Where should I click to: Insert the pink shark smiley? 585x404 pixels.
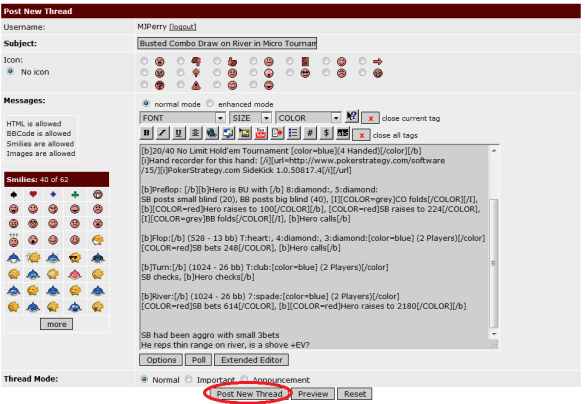[x=75, y=275]
